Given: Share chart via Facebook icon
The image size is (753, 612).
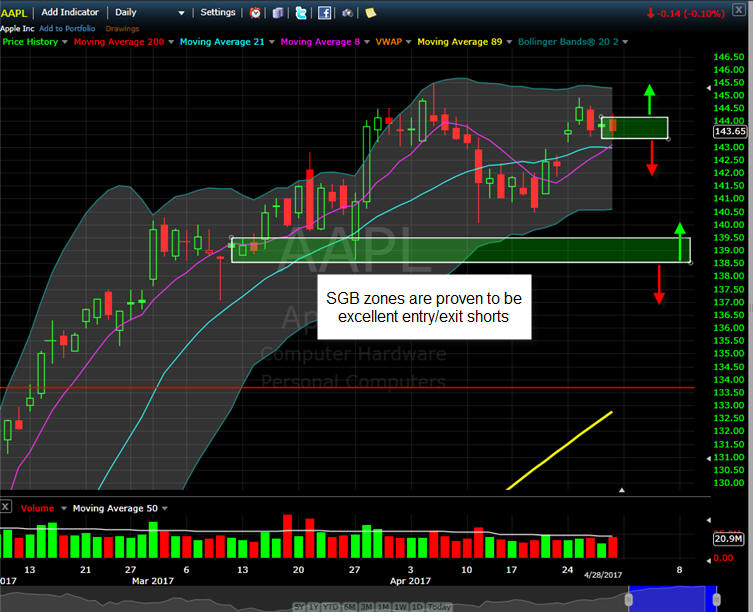Looking at the screenshot, I should [x=324, y=13].
